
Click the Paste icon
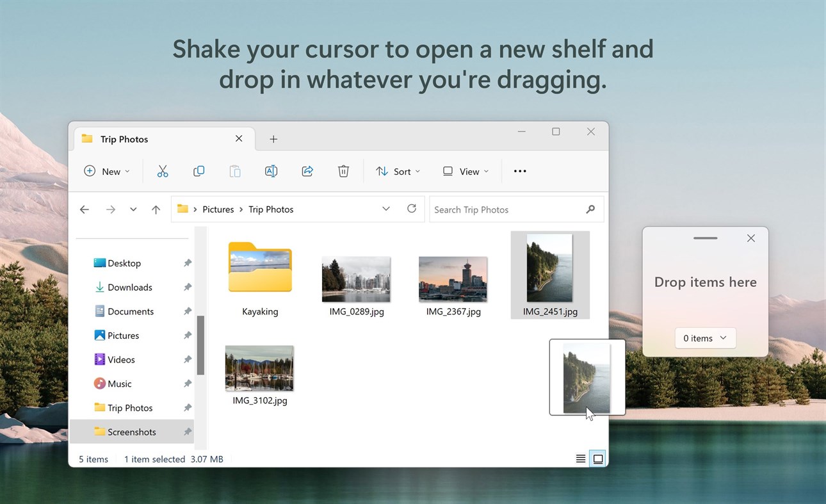[234, 171]
